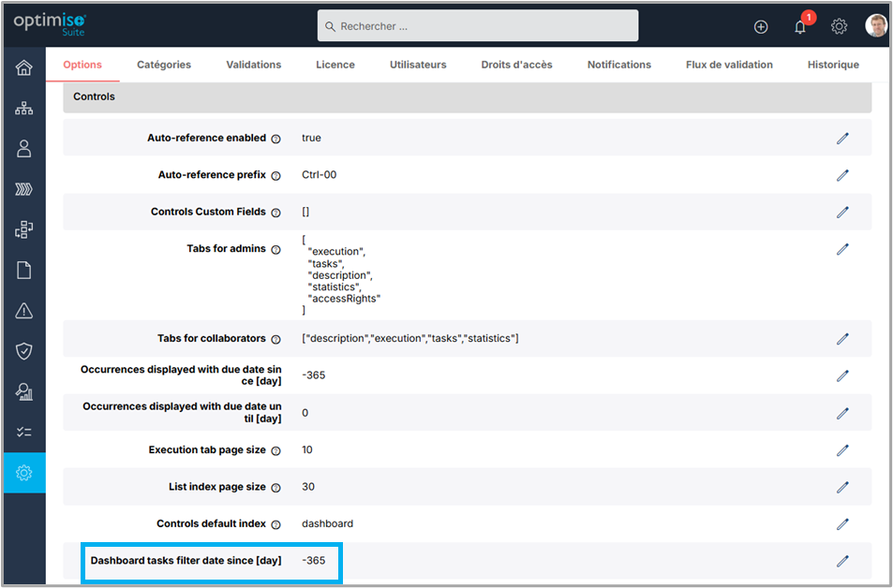Switch to the Catégories tab
The height and width of the screenshot is (588, 893).
tap(164, 65)
